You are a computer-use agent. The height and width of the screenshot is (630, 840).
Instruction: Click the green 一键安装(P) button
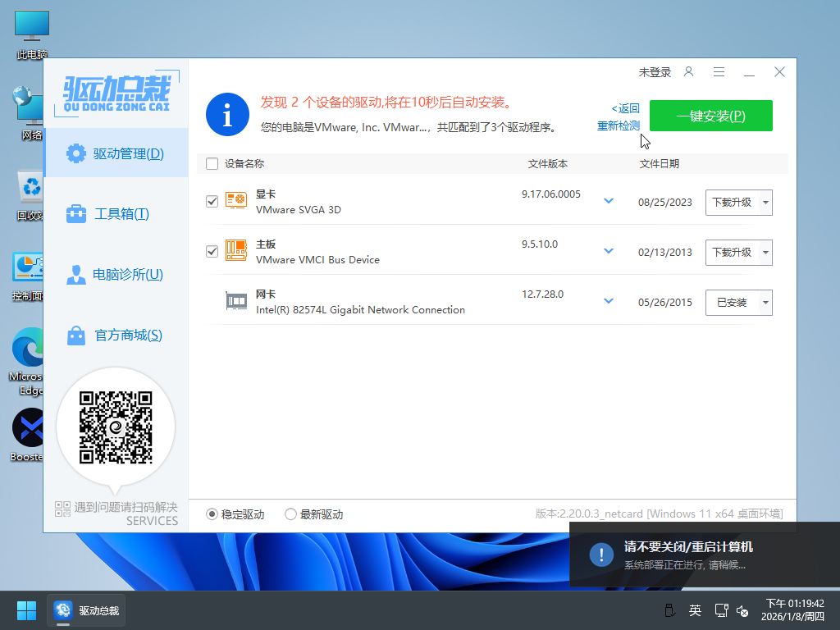[x=710, y=116]
